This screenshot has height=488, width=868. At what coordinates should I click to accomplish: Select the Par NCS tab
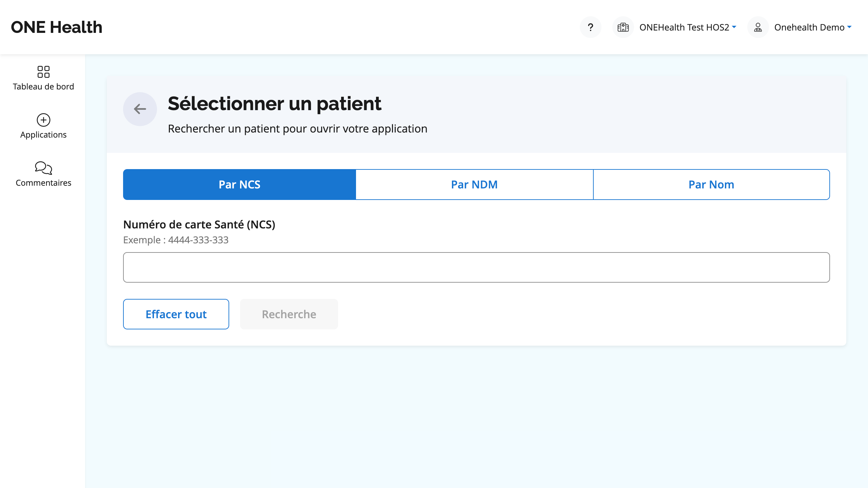239,184
